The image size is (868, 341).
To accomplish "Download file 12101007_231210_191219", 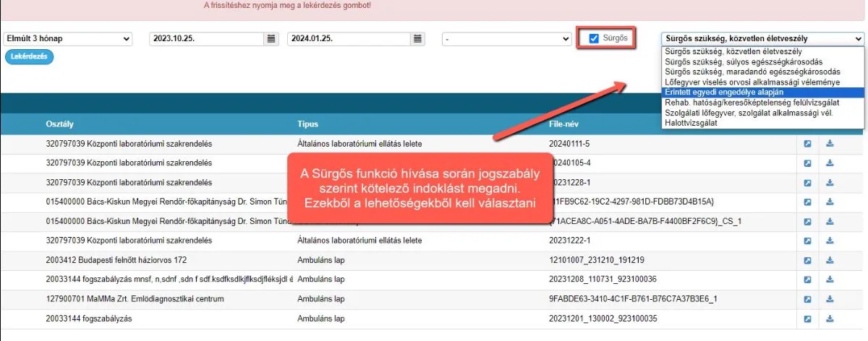I will click(x=830, y=260).
